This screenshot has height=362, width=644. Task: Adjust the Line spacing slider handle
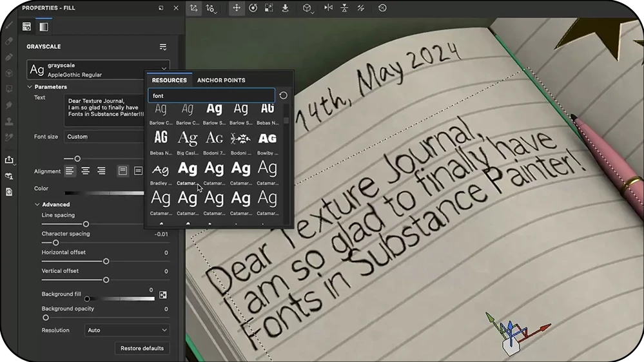(86, 224)
